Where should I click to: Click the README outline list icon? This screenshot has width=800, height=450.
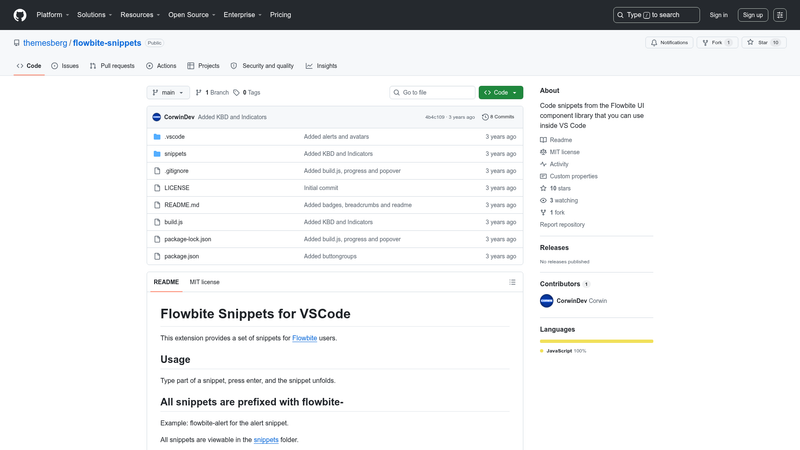[512, 282]
